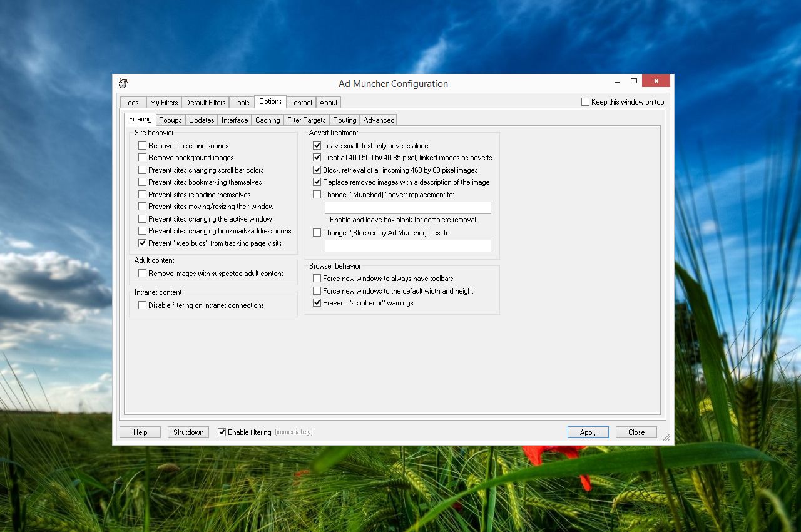Select the Options tab
The image size is (801, 532).
tap(270, 101)
